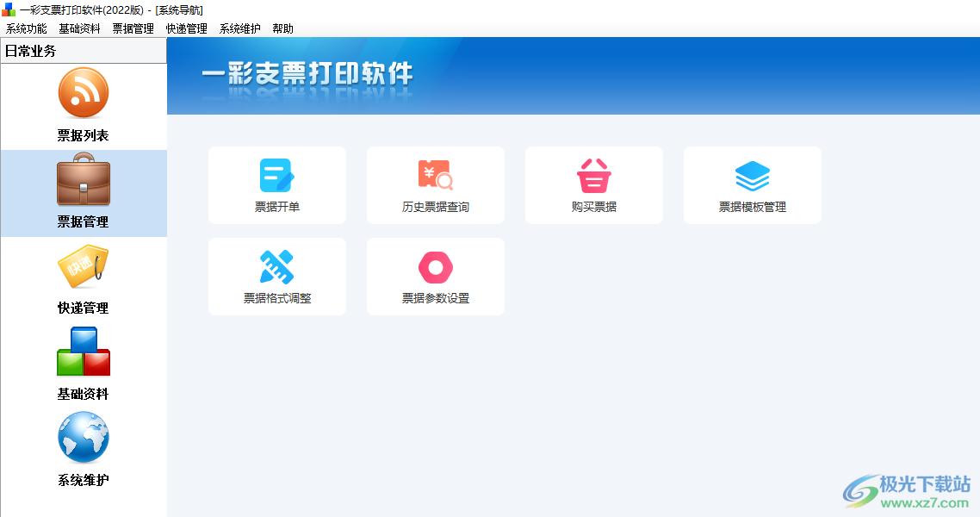Open the 票据列表 orange RSS icon

tap(84, 93)
